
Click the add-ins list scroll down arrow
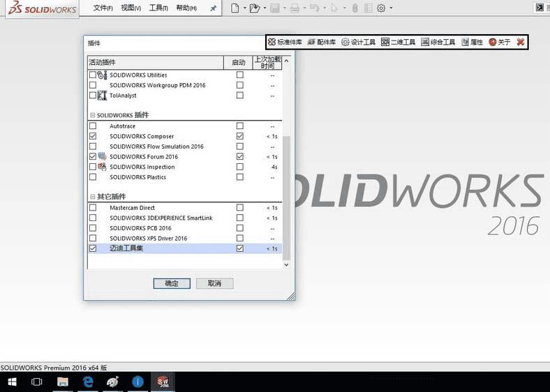[286, 265]
